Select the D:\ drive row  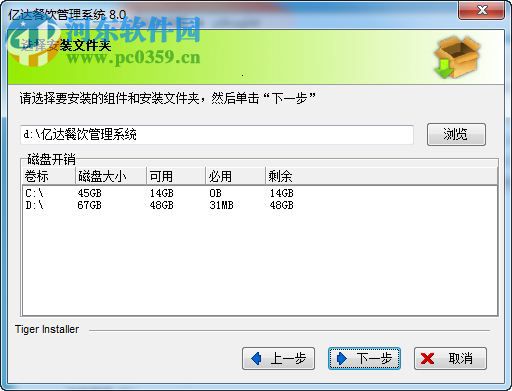[x=260, y=205]
